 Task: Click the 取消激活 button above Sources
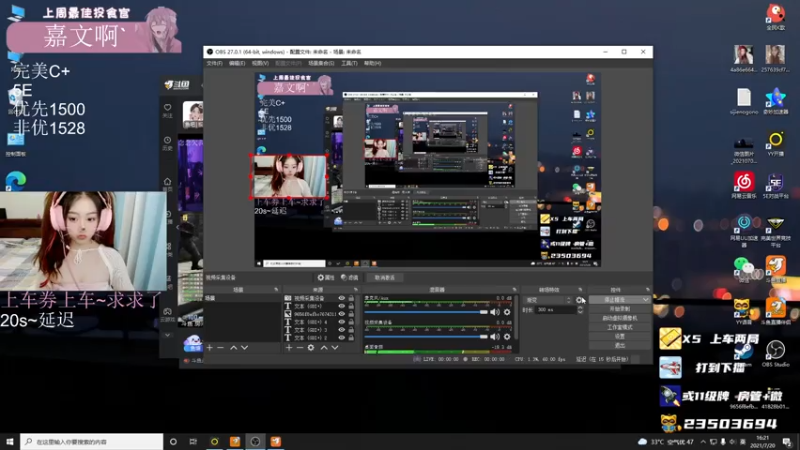pos(385,278)
